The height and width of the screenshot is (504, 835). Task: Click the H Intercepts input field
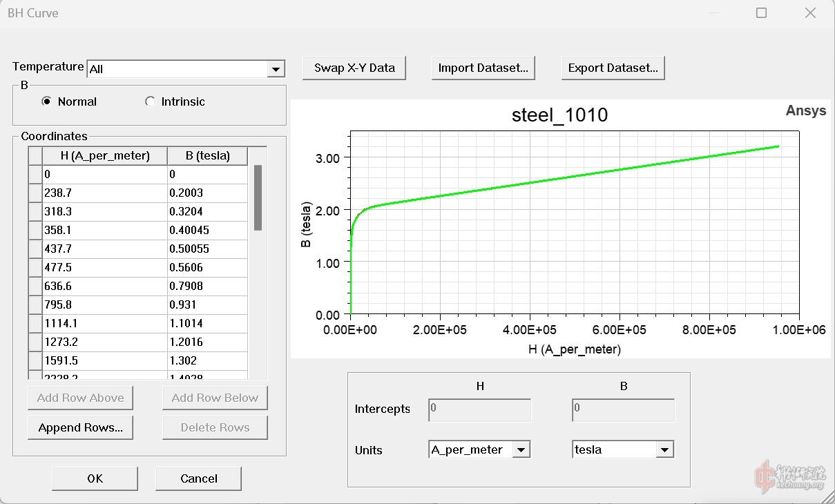tap(480, 411)
